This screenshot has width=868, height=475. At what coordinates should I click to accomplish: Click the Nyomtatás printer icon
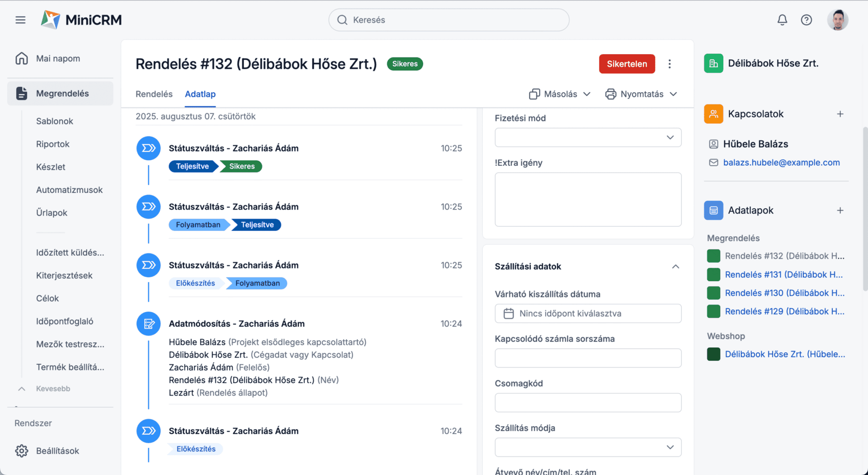[611, 94]
